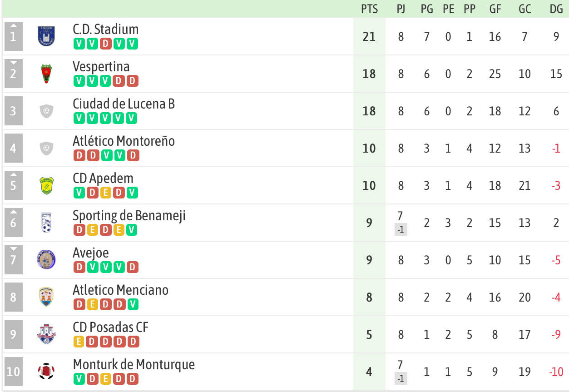The height and width of the screenshot is (392, 569).
Task: Open Sporting de Benameji's -1 pending match tag
Action: pos(401,230)
